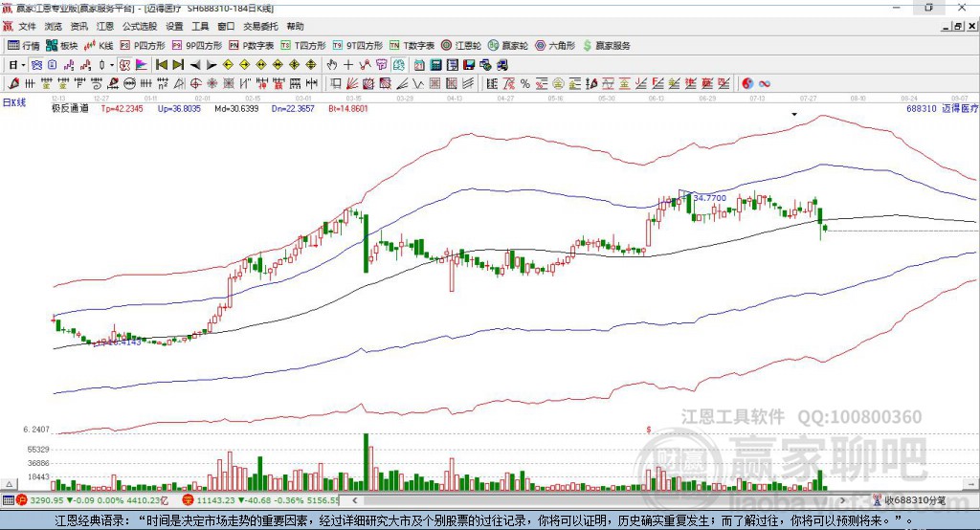
Task: Select the crosshair cursor tool
Action: [348, 65]
